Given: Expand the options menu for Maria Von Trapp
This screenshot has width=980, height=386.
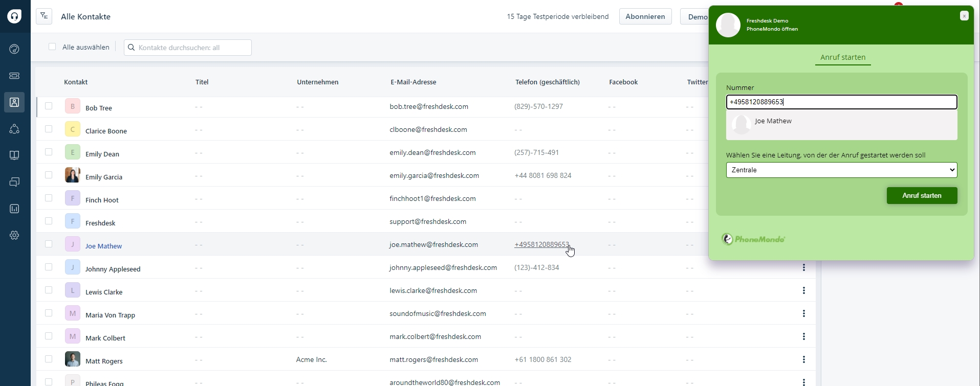Looking at the screenshot, I should [x=803, y=313].
